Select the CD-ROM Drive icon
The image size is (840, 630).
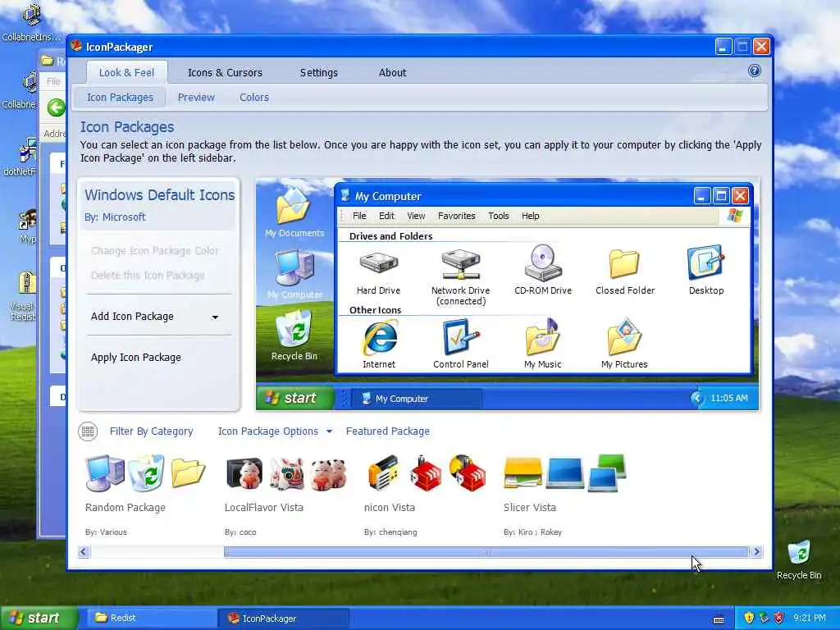[543, 262]
